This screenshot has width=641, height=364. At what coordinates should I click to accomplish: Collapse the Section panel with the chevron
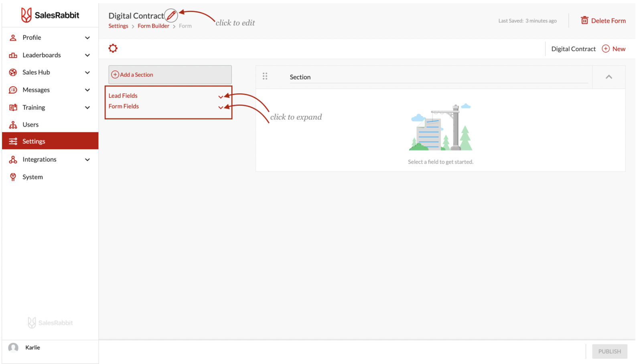(x=609, y=77)
